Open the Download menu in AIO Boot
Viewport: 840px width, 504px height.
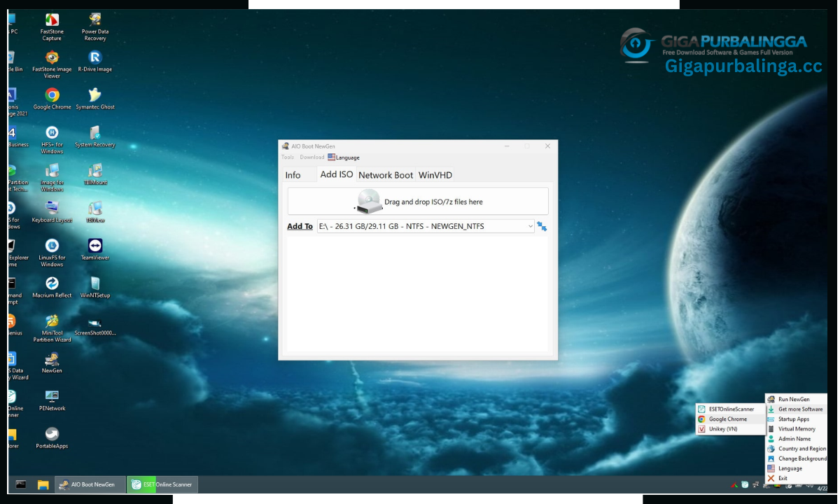[312, 157]
